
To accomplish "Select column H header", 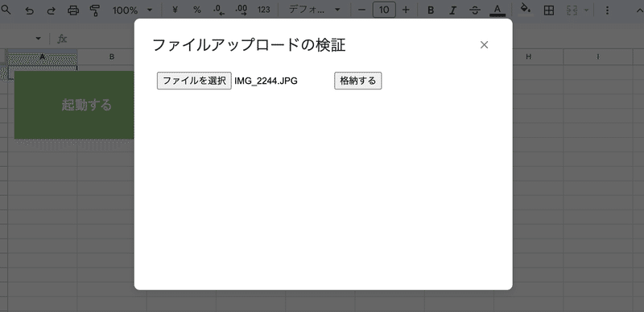I will pyautogui.click(x=529, y=56).
